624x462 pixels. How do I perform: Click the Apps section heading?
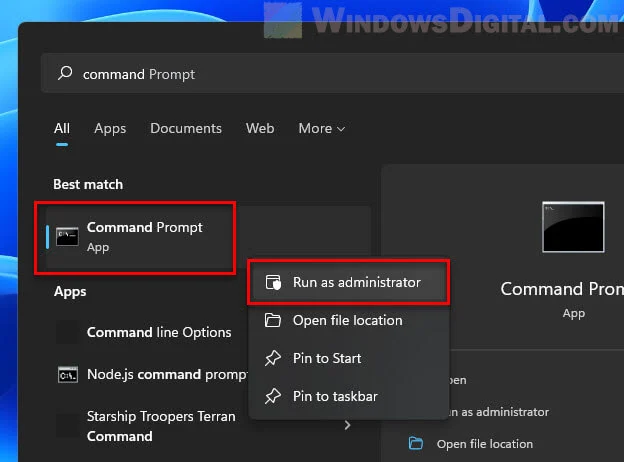pos(70,292)
